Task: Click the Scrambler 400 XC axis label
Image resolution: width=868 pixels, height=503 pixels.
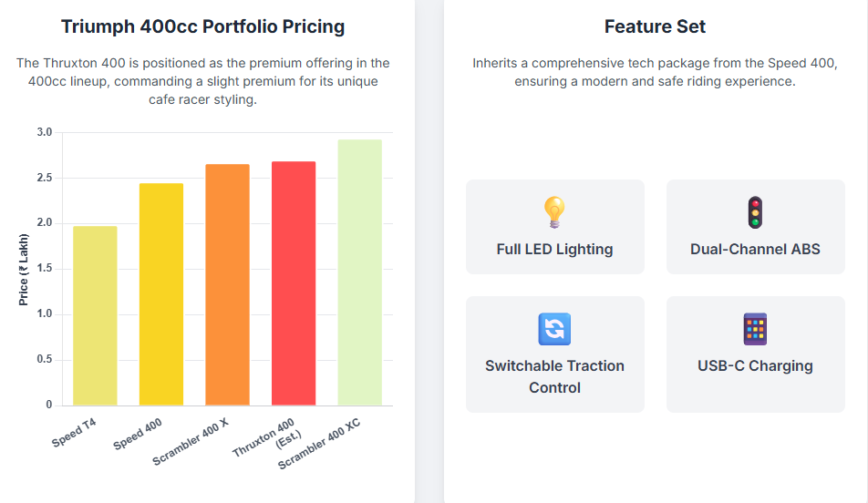Action: click(320, 447)
